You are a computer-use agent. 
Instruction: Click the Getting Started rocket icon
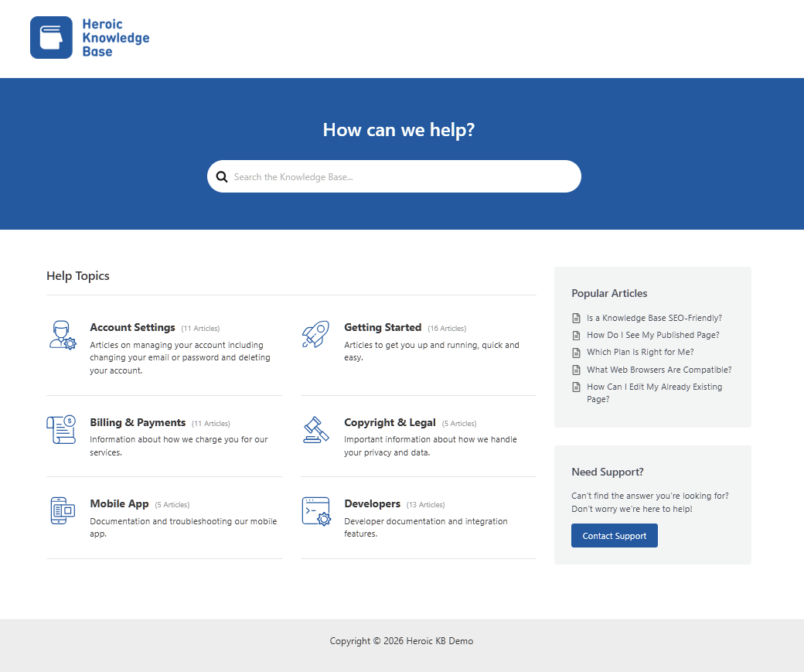click(315, 335)
